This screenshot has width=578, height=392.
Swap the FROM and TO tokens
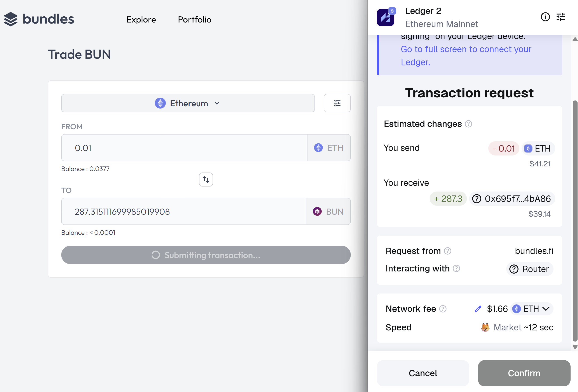(206, 179)
